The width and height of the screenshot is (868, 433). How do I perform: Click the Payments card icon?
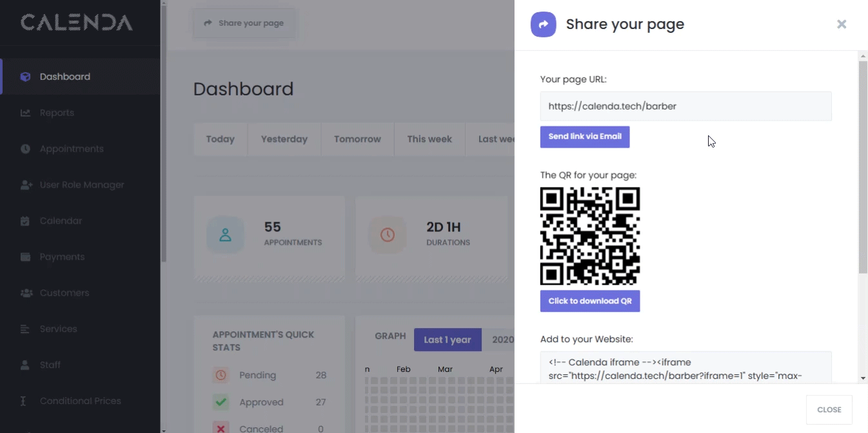(x=25, y=257)
